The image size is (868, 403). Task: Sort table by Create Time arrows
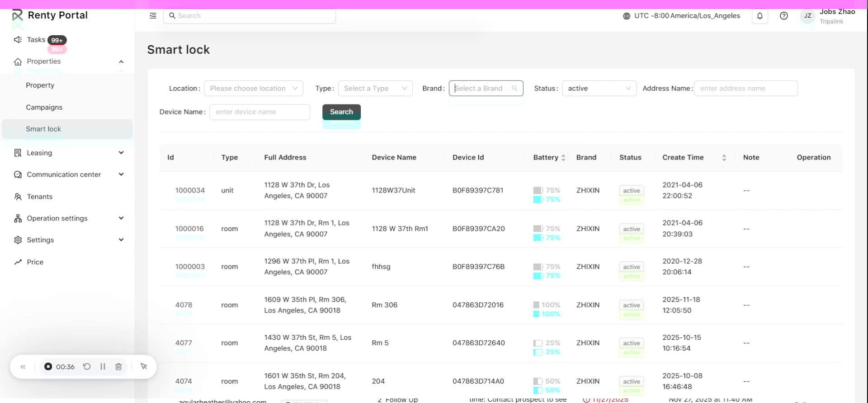click(724, 158)
